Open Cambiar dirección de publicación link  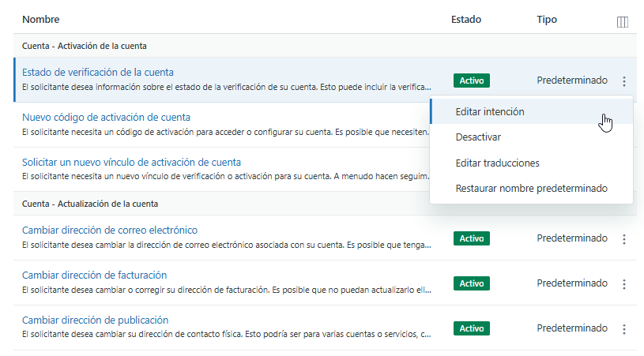95,320
